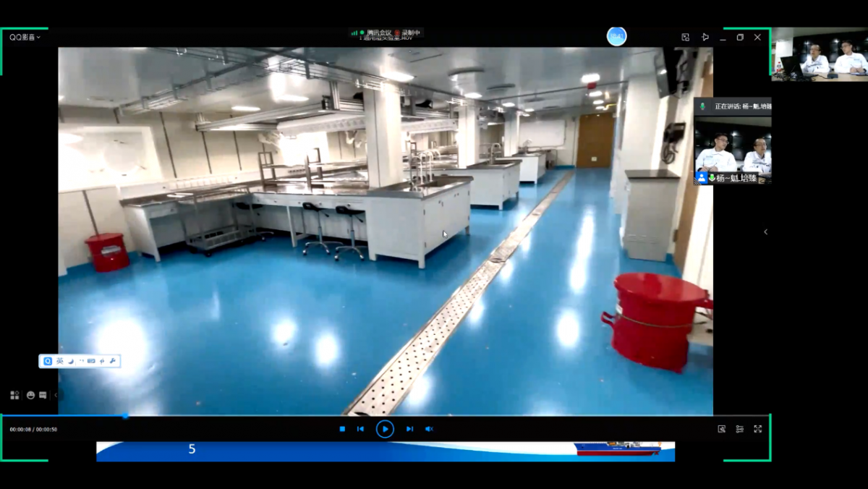
Task: Stop the video playback
Action: [x=342, y=429]
